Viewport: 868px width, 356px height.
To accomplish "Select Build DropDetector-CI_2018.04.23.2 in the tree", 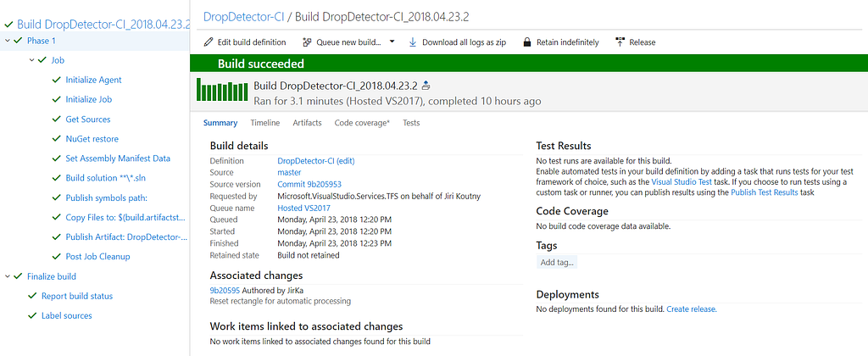I will pyautogui.click(x=103, y=25).
